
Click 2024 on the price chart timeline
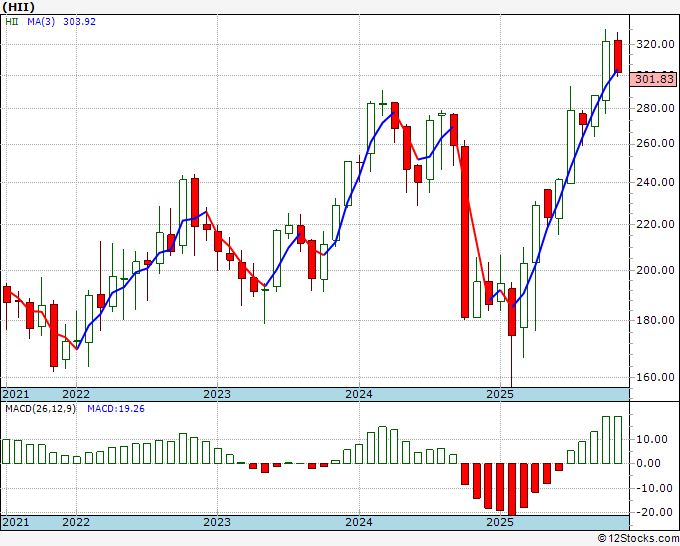[359, 394]
